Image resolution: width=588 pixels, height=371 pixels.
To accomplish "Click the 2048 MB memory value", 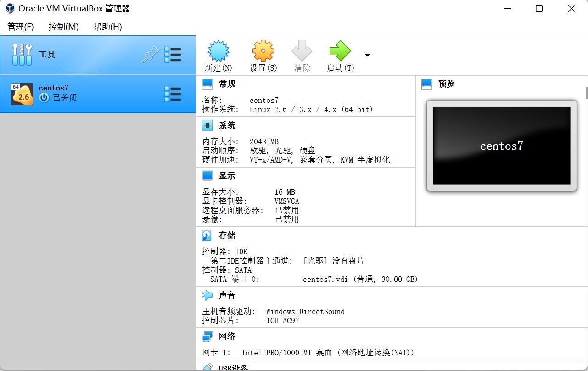I will point(264,141).
